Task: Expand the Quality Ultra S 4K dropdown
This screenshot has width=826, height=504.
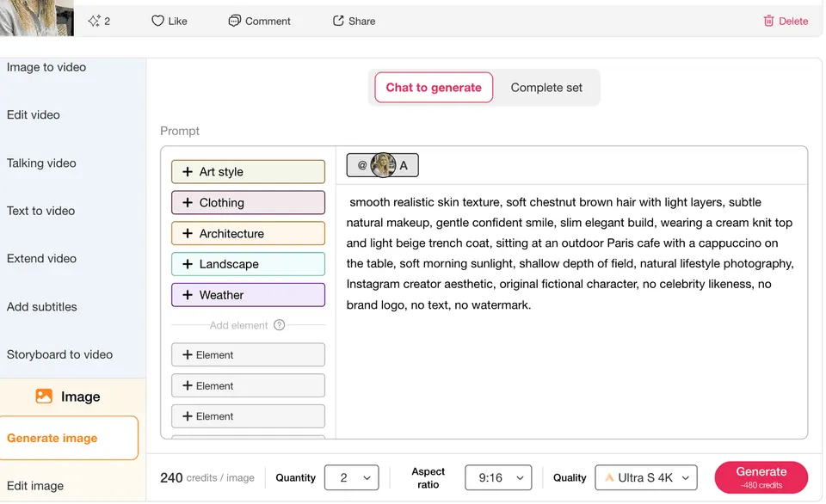Action: pos(646,477)
